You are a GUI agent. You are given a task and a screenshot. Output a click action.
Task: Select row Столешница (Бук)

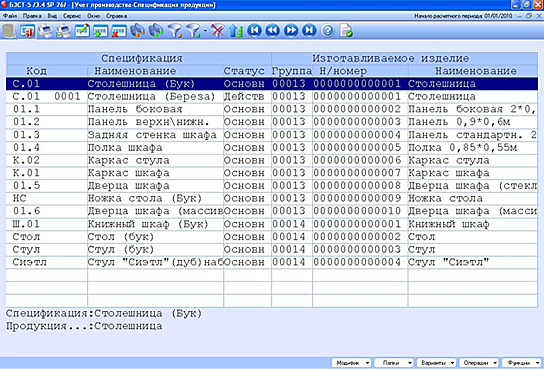pos(272,84)
